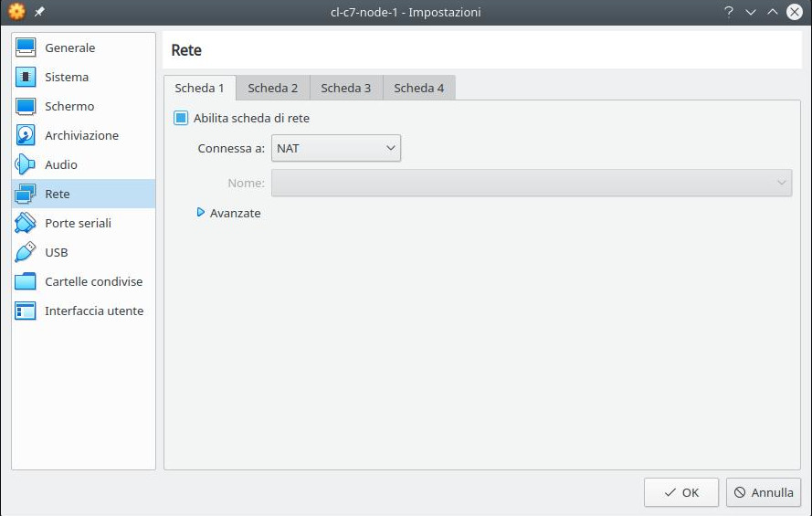
Task: Open Schermo display settings icon
Action: pyautogui.click(x=26, y=106)
